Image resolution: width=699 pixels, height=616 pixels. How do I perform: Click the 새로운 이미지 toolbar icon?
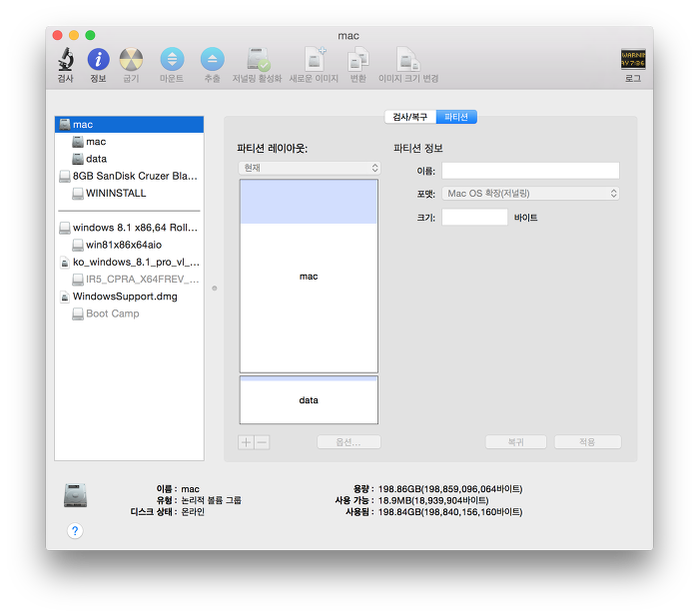(315, 59)
